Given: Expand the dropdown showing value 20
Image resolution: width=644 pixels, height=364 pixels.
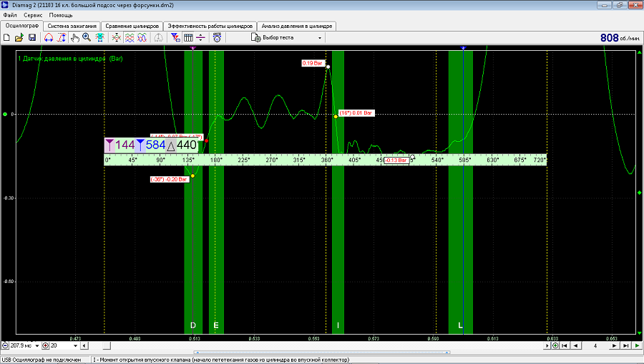Looking at the screenshot, I should pos(75,346).
